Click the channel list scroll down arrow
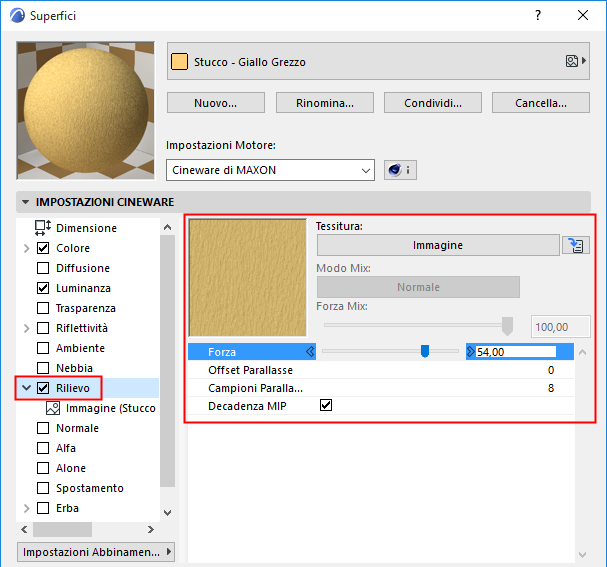The image size is (607, 567). click(x=167, y=513)
